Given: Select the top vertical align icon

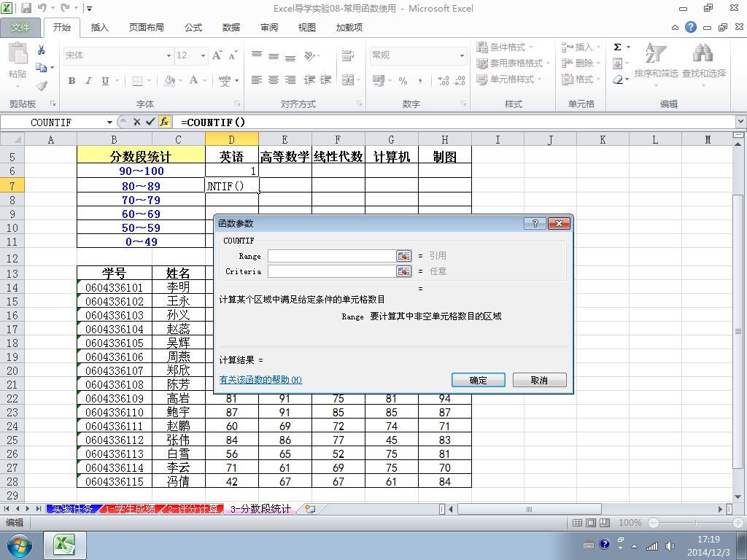Looking at the screenshot, I should pos(256,55).
